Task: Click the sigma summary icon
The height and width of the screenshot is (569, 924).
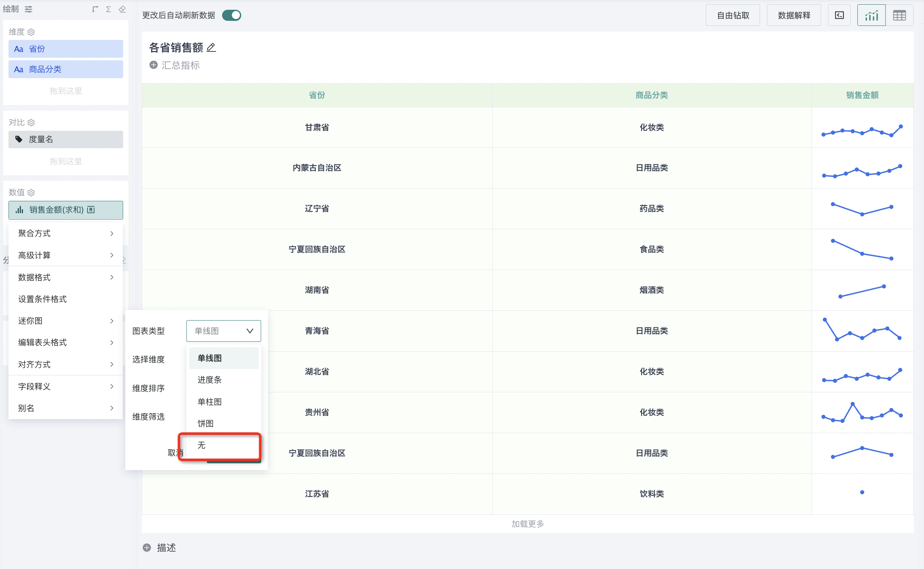Action: tap(109, 9)
